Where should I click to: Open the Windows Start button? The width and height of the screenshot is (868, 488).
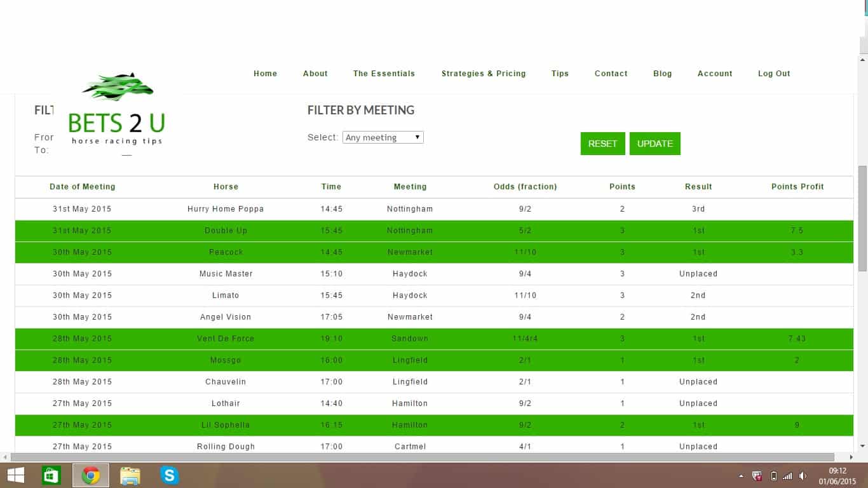pyautogui.click(x=16, y=475)
